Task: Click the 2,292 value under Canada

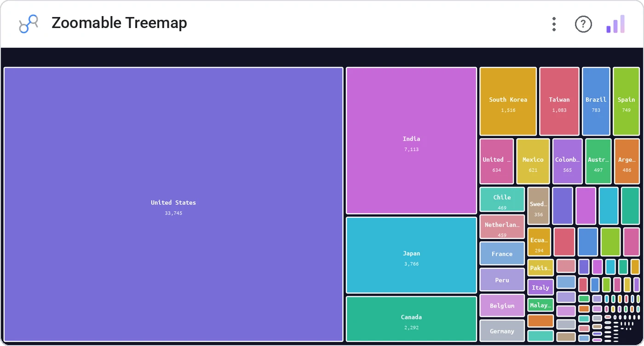Action: (411, 328)
